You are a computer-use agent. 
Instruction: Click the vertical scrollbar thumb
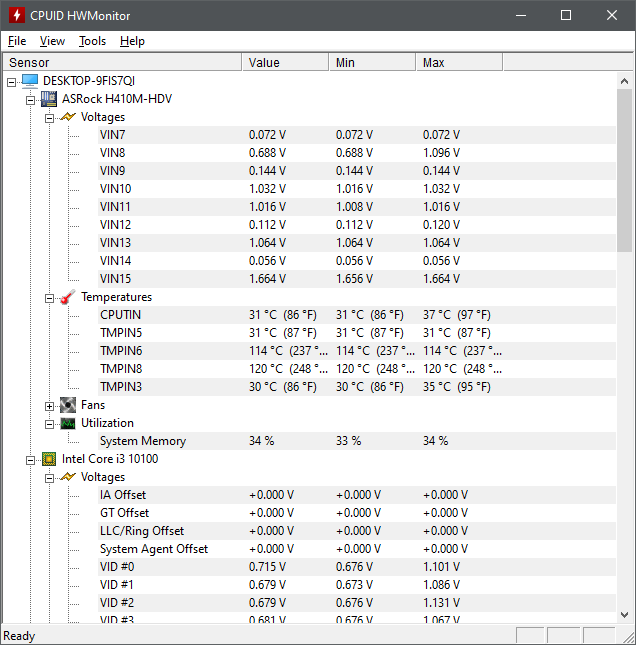[x=624, y=170]
